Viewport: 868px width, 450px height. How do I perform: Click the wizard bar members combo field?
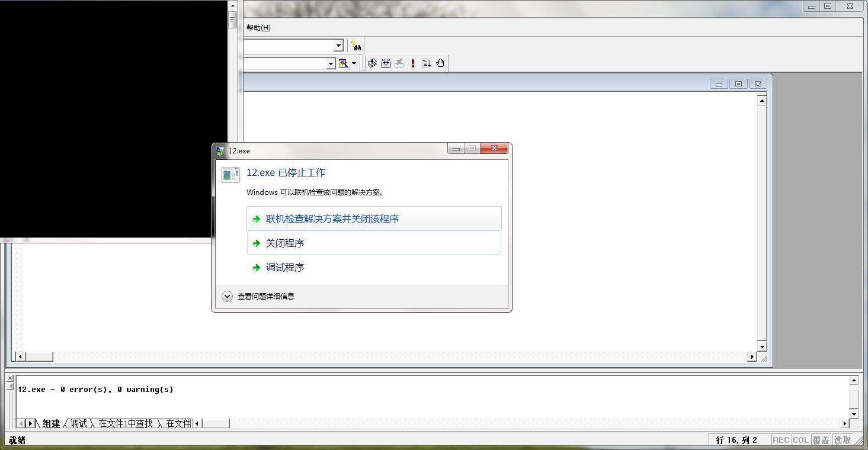284,63
